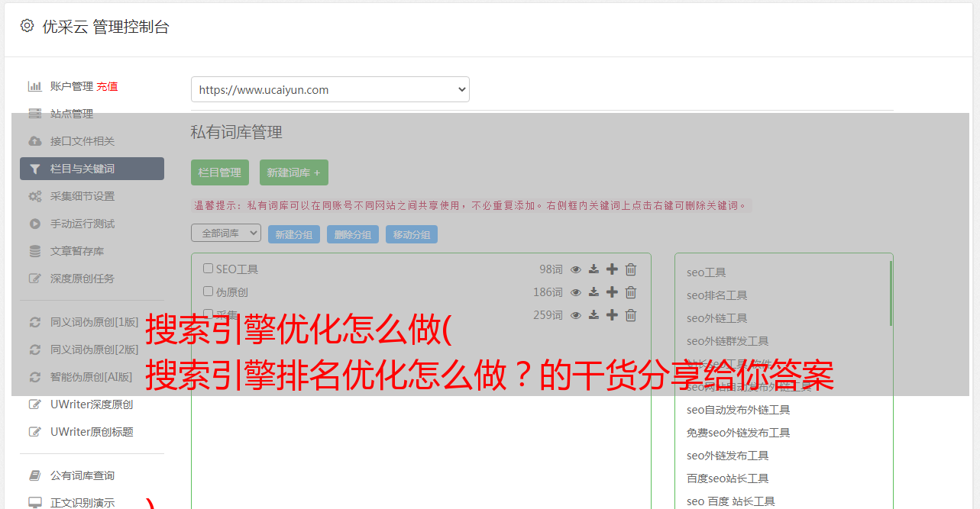
Task: Check the 采集 row checkbox
Action: coord(208,314)
